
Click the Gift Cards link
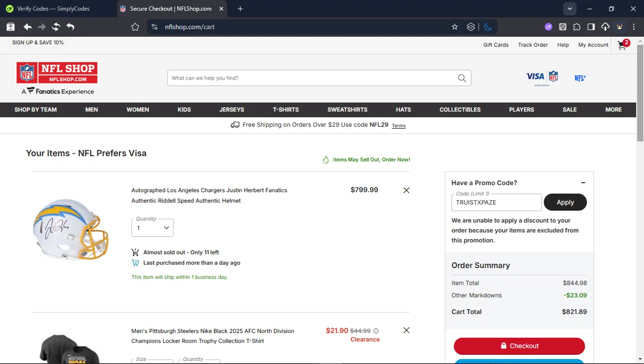click(x=496, y=45)
